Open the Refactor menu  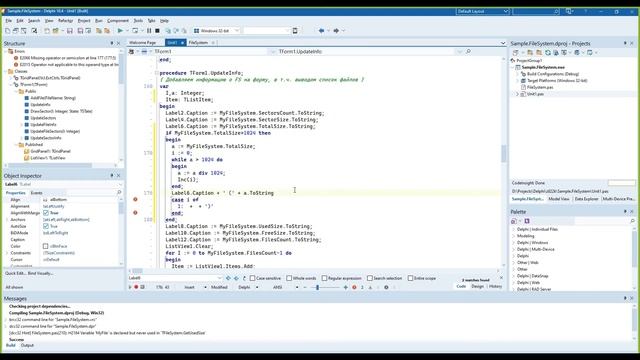pos(65,20)
